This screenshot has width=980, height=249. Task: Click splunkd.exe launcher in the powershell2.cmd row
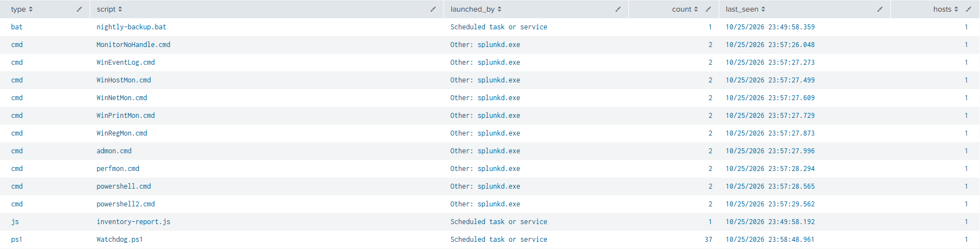[485, 204]
